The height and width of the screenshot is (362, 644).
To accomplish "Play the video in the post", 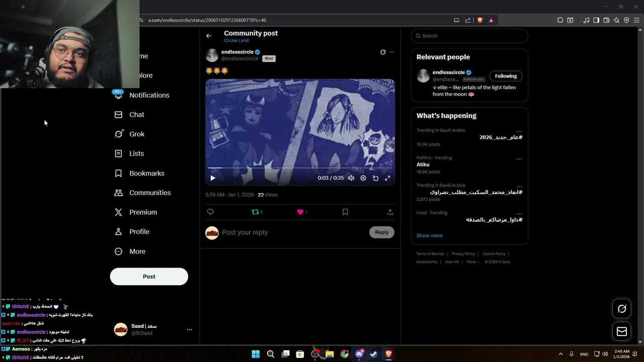I will pos(212,178).
